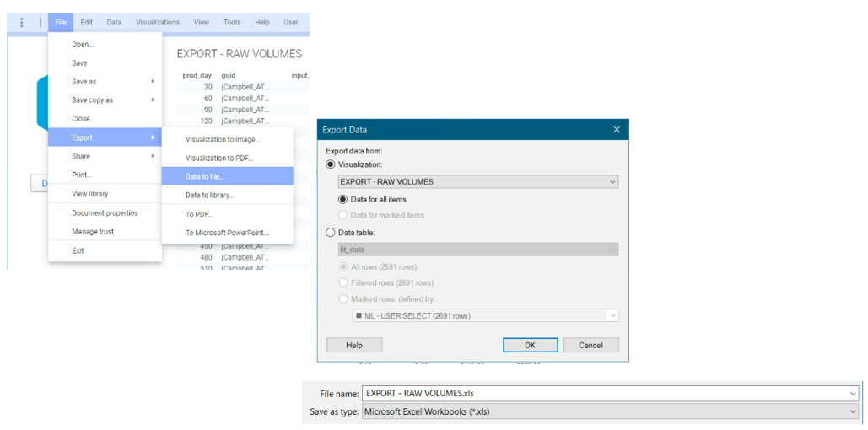Click Visualization to PDF... option

coord(219,158)
